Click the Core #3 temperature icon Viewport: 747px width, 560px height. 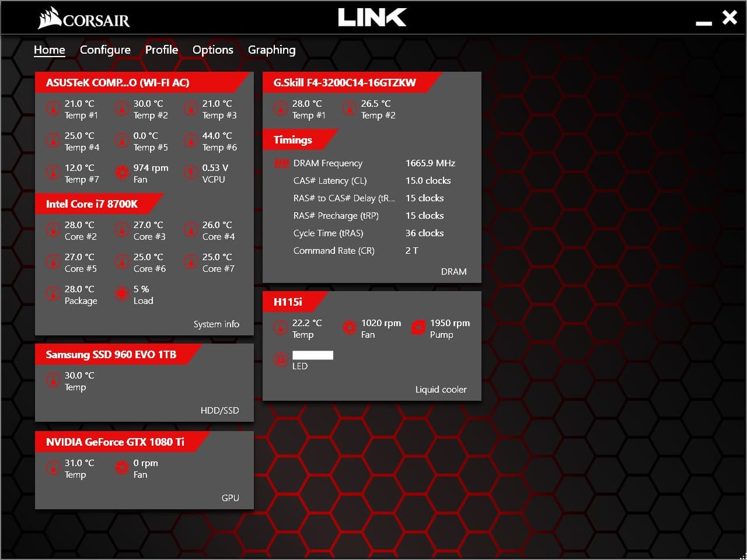coord(122,230)
